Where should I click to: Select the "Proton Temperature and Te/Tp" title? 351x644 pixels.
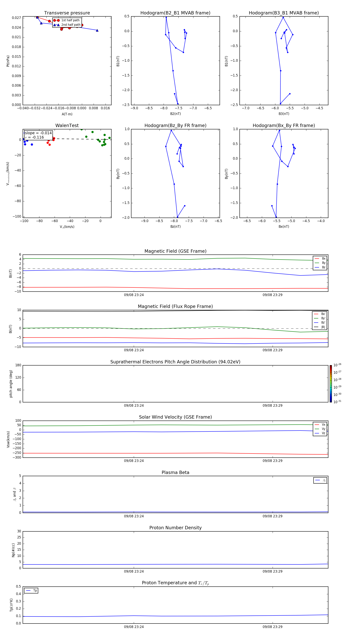click(x=175, y=583)
